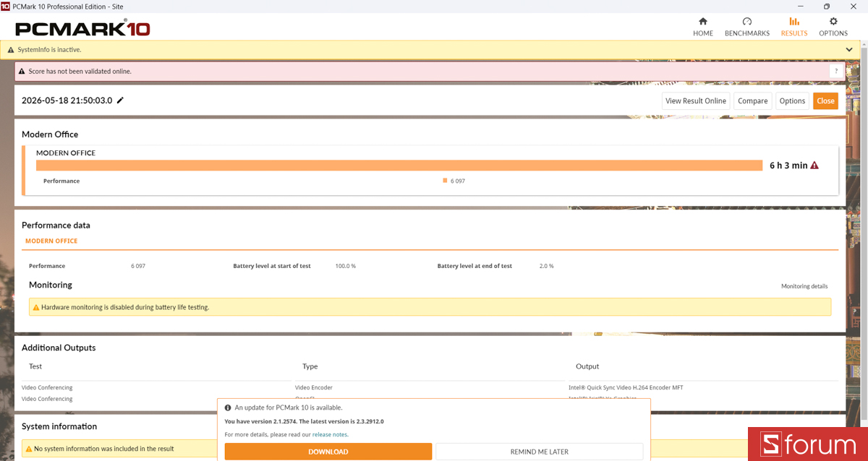Click Battery level at start value 100.0 %

click(346, 266)
